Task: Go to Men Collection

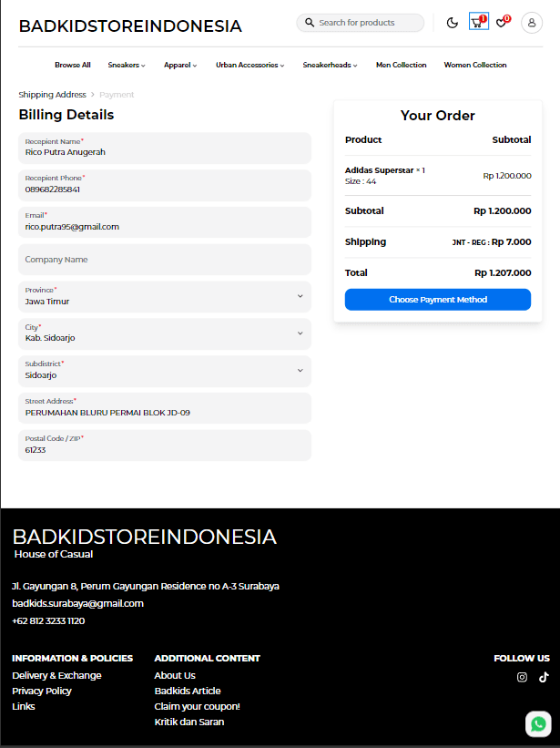Action: (401, 66)
